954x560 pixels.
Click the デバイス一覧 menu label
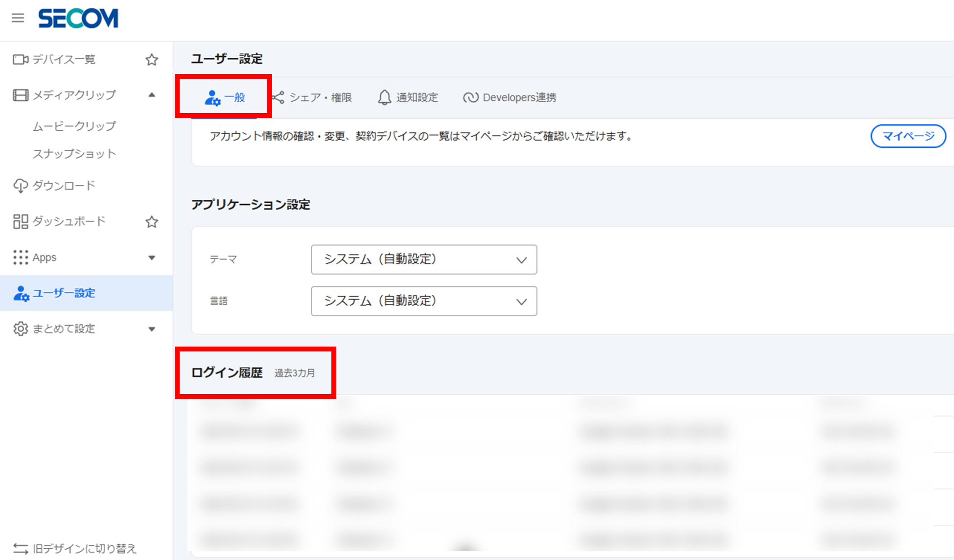point(64,60)
